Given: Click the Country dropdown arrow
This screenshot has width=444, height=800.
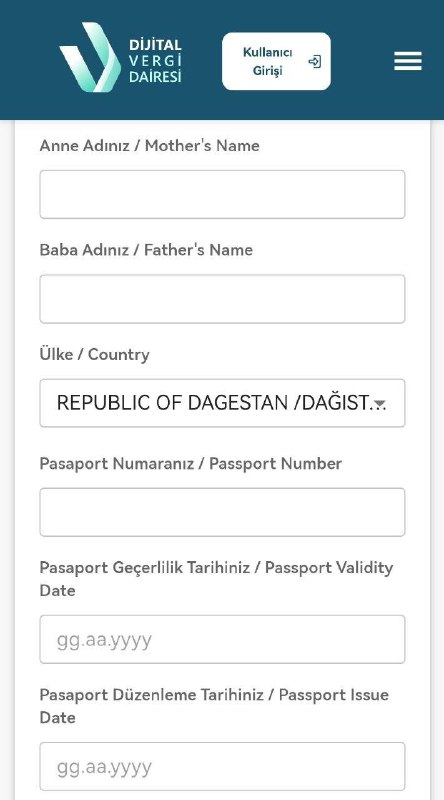Looking at the screenshot, I should [x=379, y=404].
